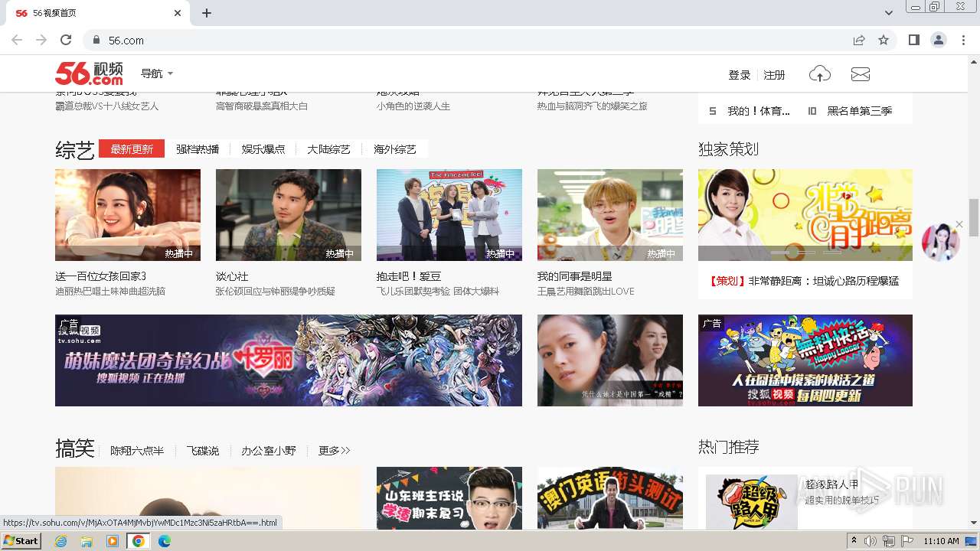Open the 山东班主任说 video thumbnail
Image resolution: width=980 pixels, height=551 pixels.
pos(449,498)
